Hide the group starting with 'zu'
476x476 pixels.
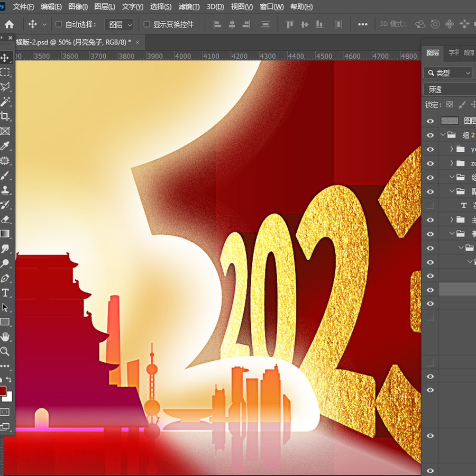(430, 163)
